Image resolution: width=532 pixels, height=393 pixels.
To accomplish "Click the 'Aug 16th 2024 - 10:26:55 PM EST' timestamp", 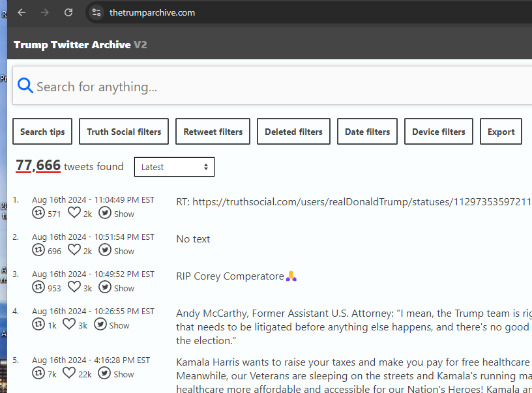I will [93, 312].
